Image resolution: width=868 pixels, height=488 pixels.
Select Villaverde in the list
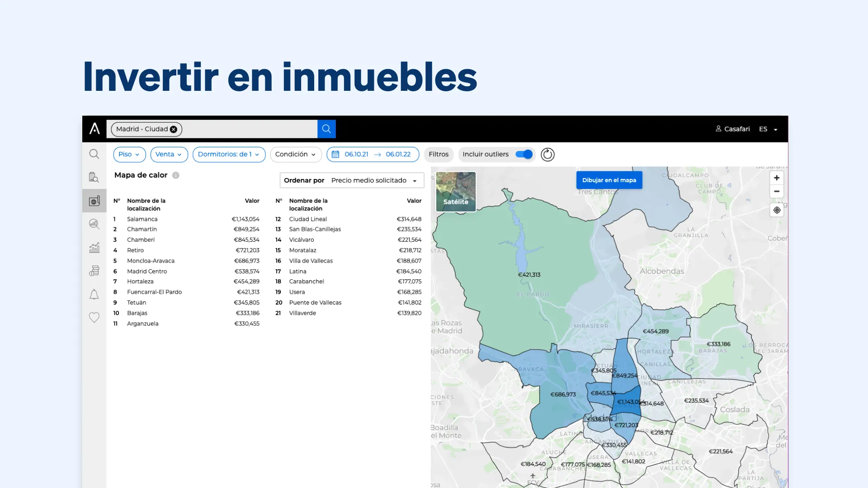click(x=349, y=313)
